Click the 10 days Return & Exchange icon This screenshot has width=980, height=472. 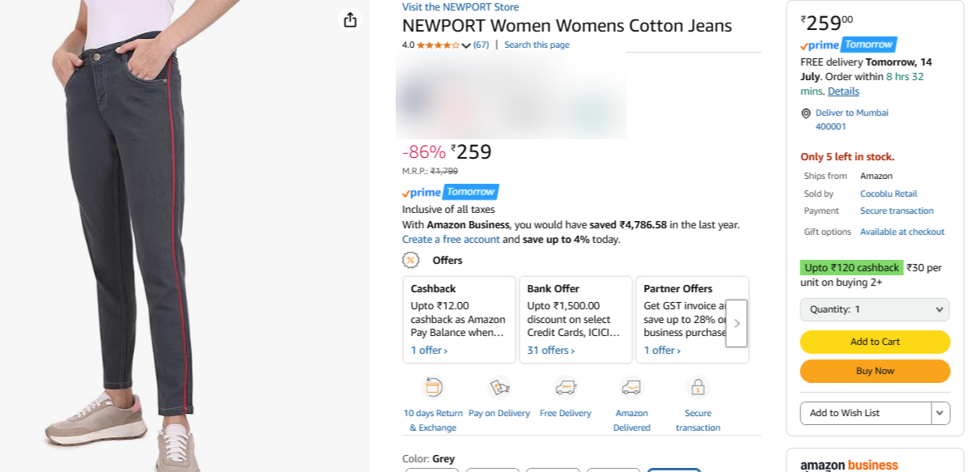pos(434,387)
